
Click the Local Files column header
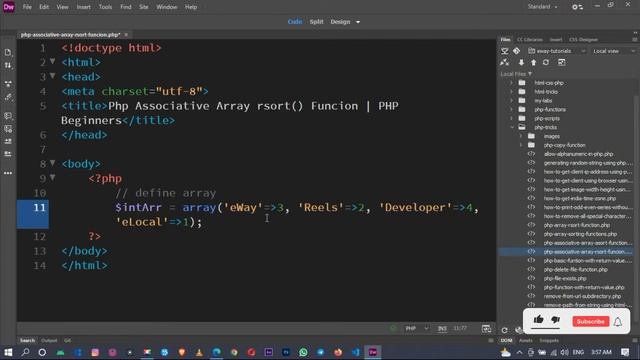[x=516, y=74]
